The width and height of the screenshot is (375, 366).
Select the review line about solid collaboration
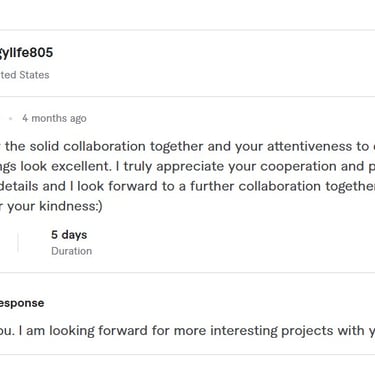point(187,147)
